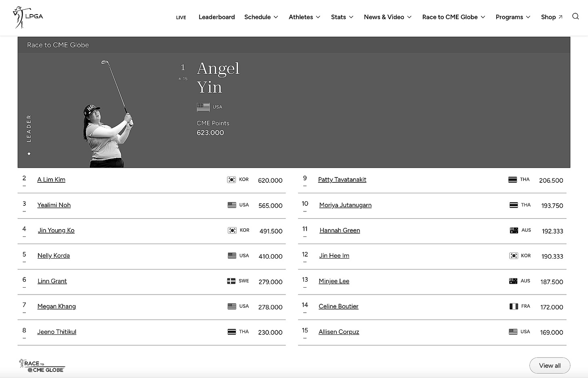Open the Race to CME Globe nav label

(450, 17)
